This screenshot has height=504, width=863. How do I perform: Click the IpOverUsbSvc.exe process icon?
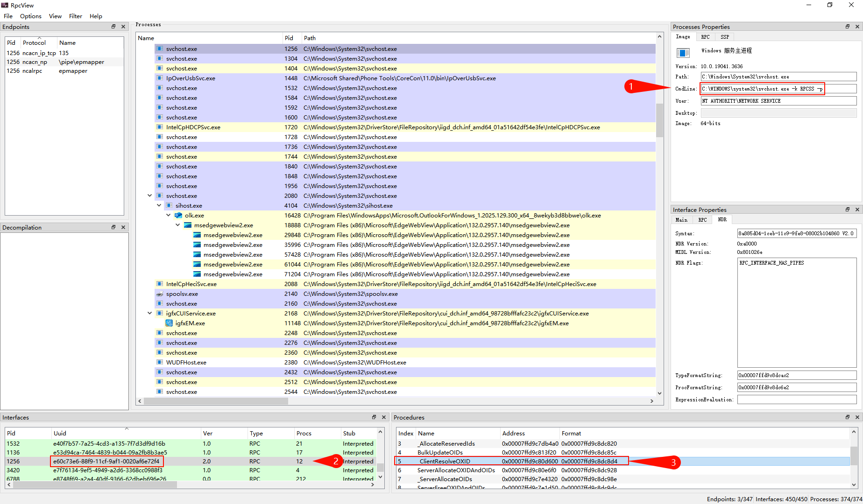(x=160, y=78)
